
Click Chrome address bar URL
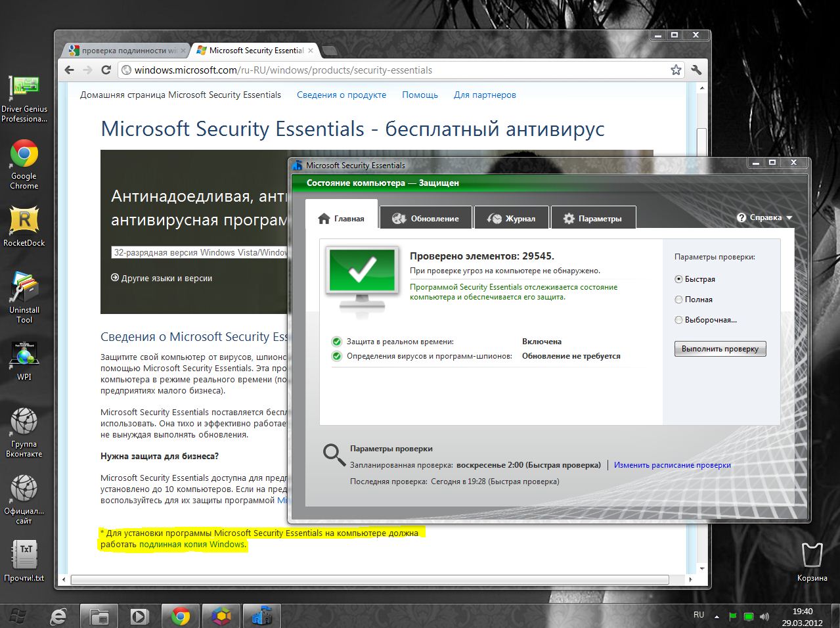tap(283, 70)
